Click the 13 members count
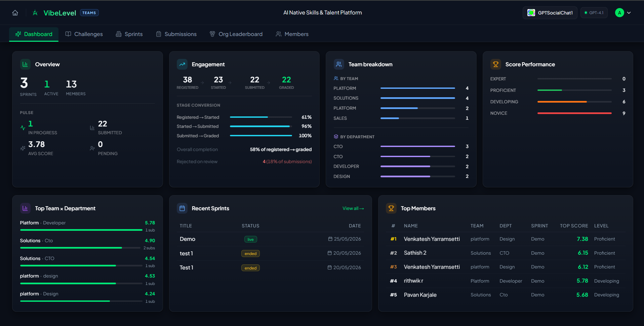644x326 pixels. 71,84
